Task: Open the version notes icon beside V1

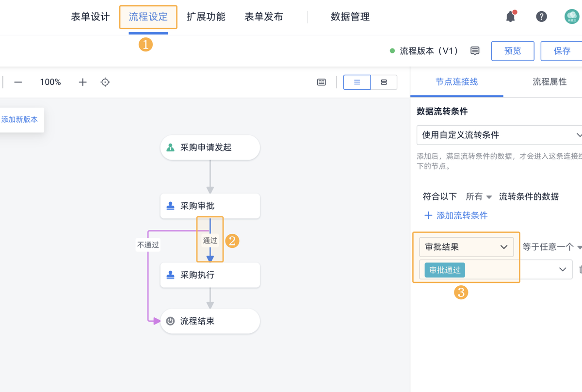Action: coord(475,51)
